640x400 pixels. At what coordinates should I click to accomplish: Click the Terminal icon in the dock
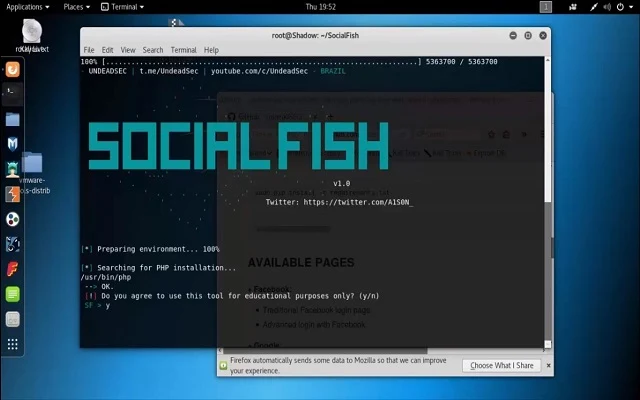coord(12,94)
